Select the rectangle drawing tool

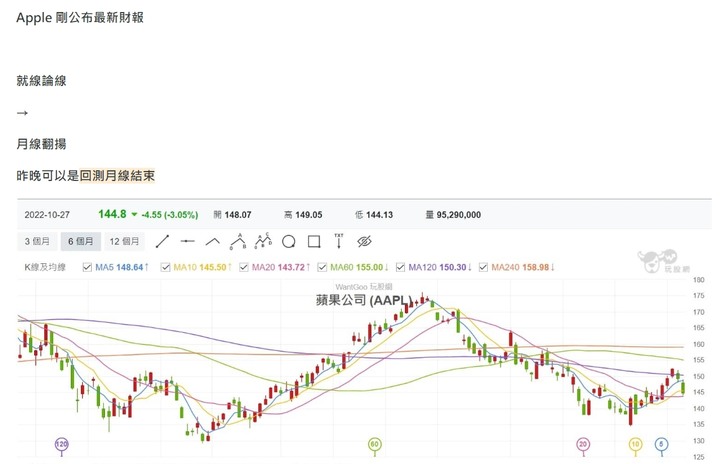pyautogui.click(x=314, y=241)
